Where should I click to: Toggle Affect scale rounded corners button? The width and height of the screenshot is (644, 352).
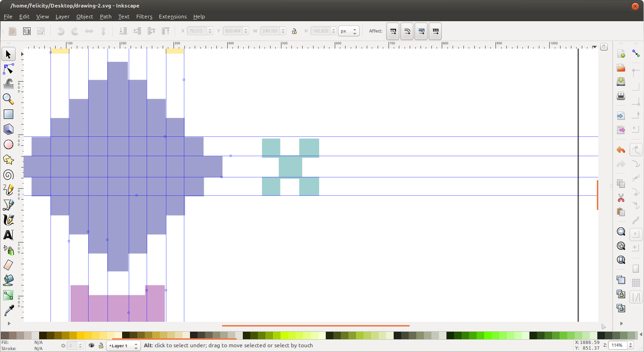point(407,31)
